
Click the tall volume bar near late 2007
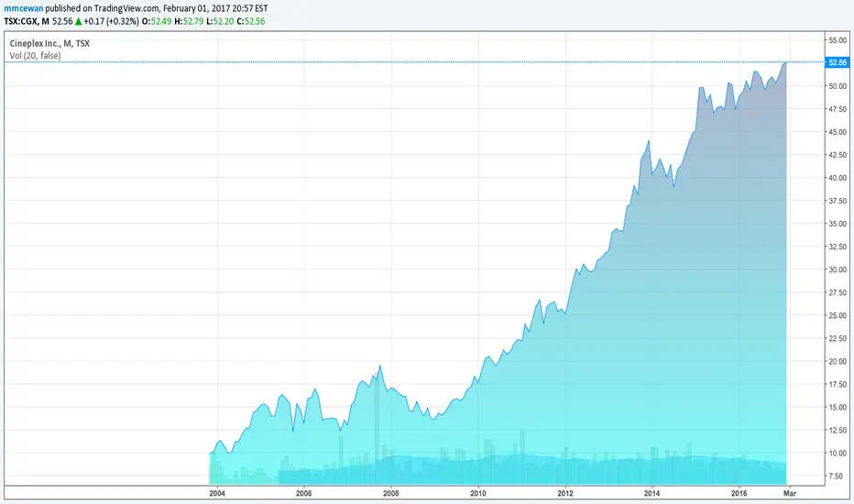[x=377, y=428]
